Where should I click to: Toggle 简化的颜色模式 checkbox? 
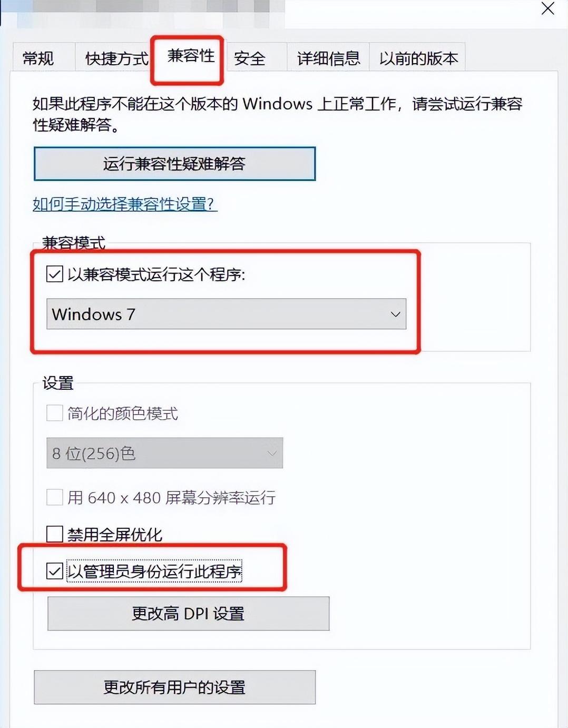tap(55, 413)
